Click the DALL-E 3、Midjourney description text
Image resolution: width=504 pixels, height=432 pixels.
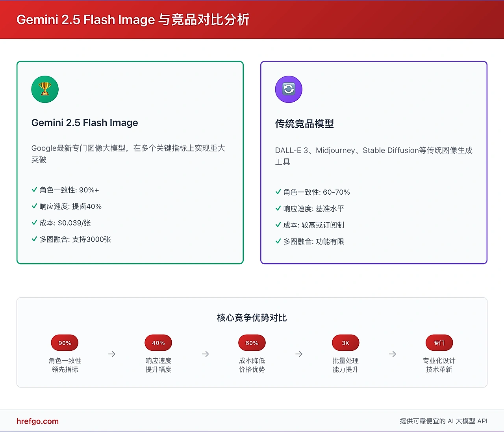(374, 156)
